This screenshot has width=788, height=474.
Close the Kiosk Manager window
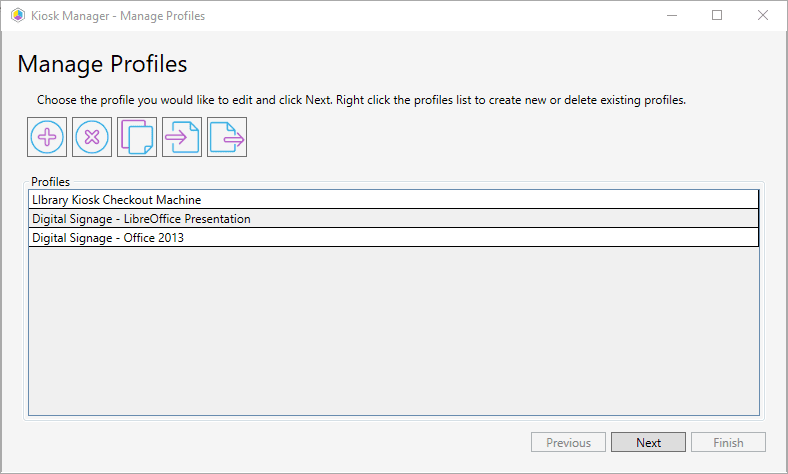[x=763, y=15]
